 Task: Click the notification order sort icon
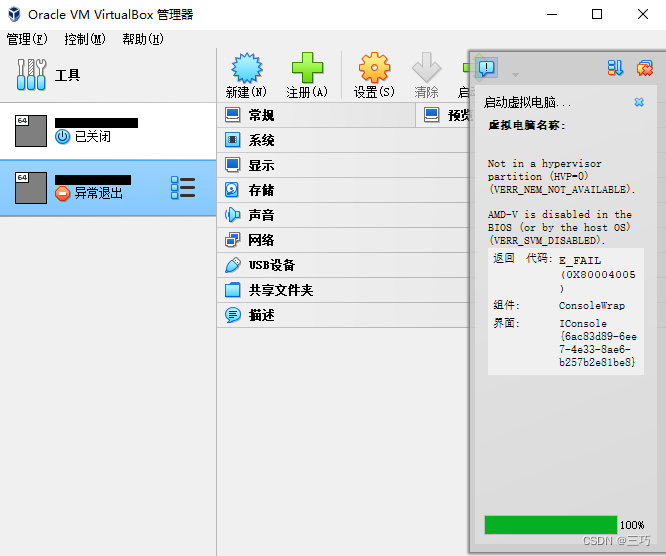click(x=615, y=68)
